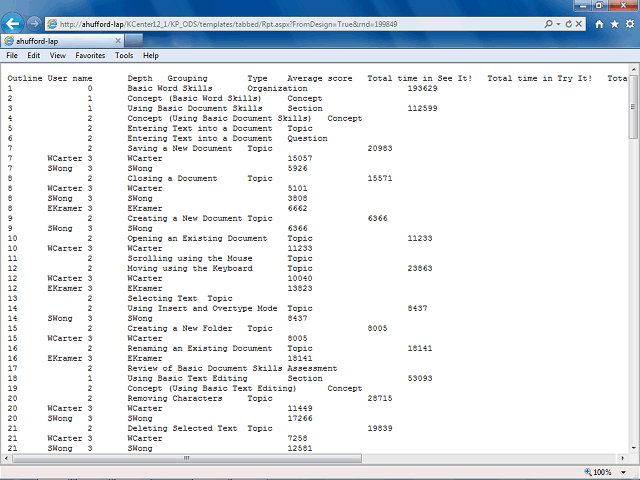
Task: Click 'Opening an Existing Document' text
Action: (197, 238)
